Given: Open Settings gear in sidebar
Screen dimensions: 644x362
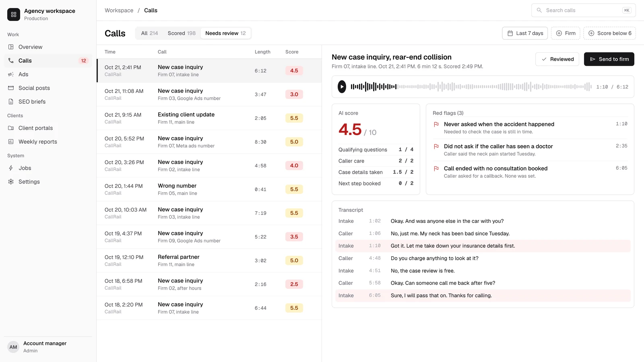Looking at the screenshot, I should [11, 182].
